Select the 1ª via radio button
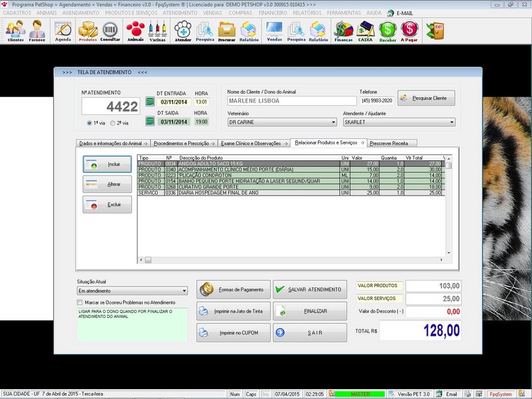The width and height of the screenshot is (532, 399). (x=90, y=123)
